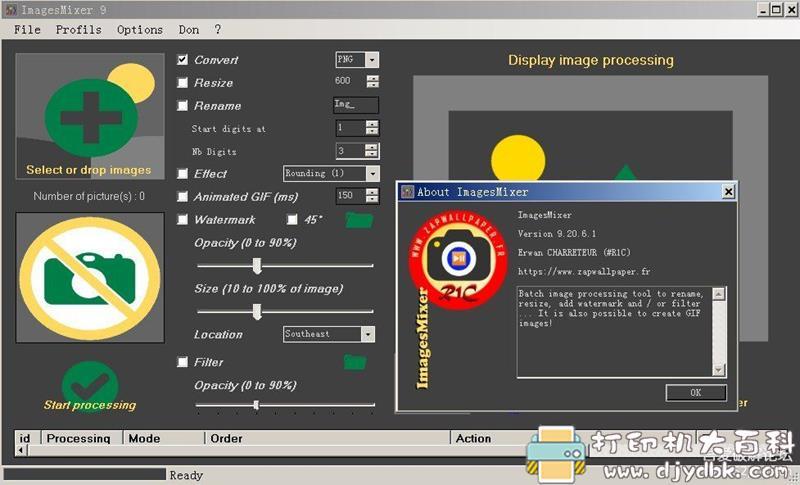Click the Start processing label

click(90, 405)
